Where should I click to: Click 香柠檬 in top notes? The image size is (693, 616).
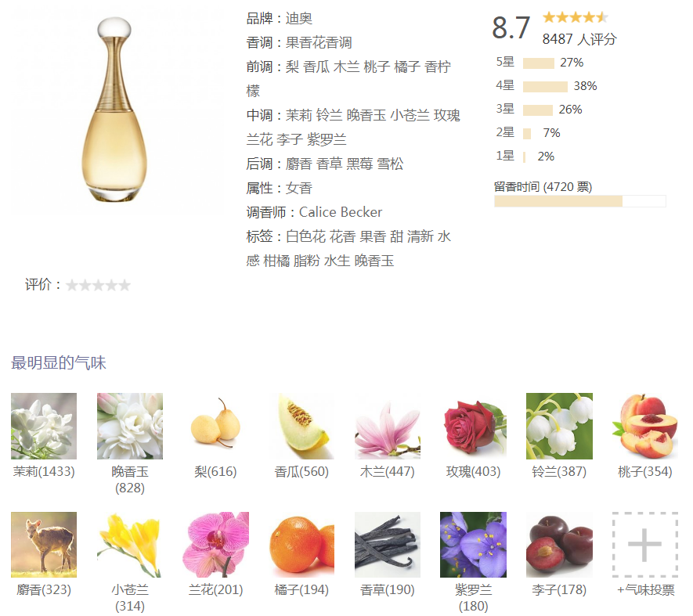(438, 67)
